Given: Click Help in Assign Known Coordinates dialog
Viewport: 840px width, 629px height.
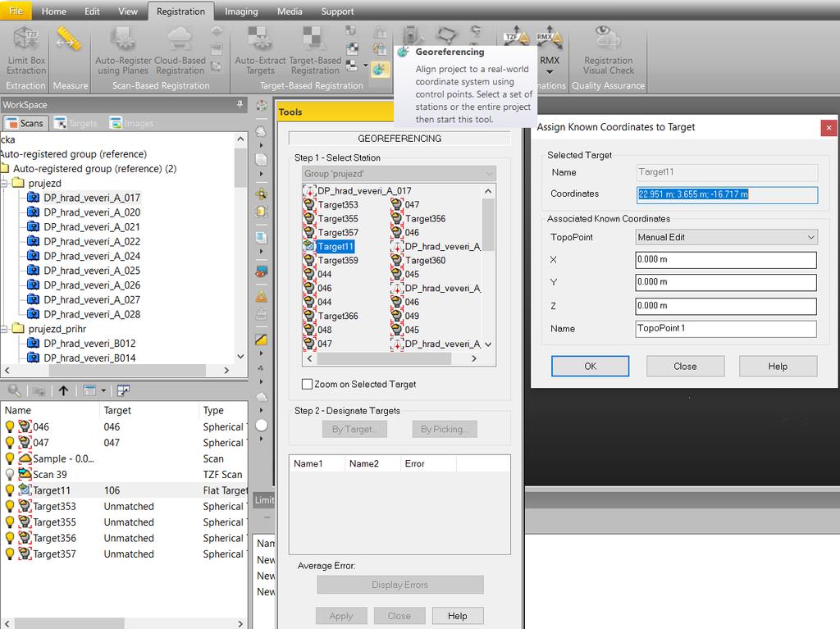Looking at the screenshot, I should tap(778, 366).
